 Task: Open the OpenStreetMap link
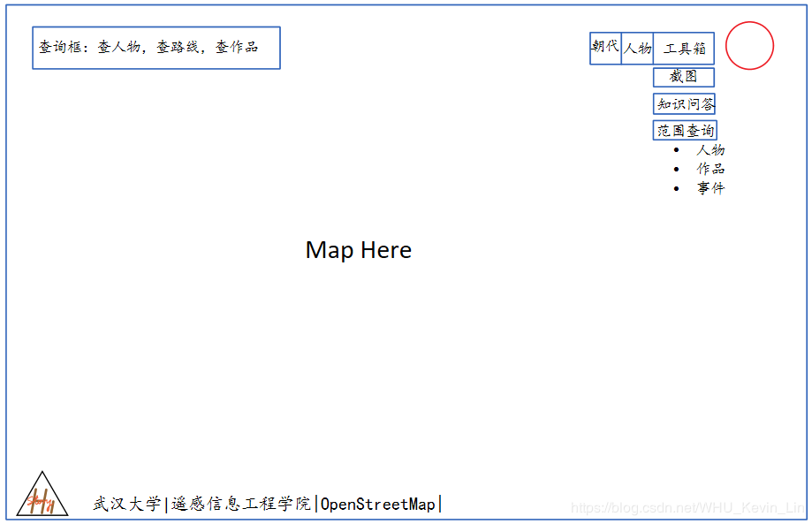click(x=378, y=504)
